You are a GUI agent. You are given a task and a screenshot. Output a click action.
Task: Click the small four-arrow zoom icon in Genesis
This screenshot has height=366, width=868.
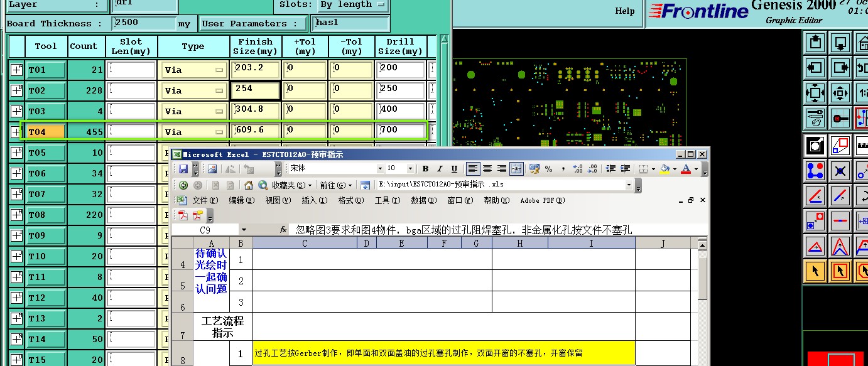pos(840,93)
